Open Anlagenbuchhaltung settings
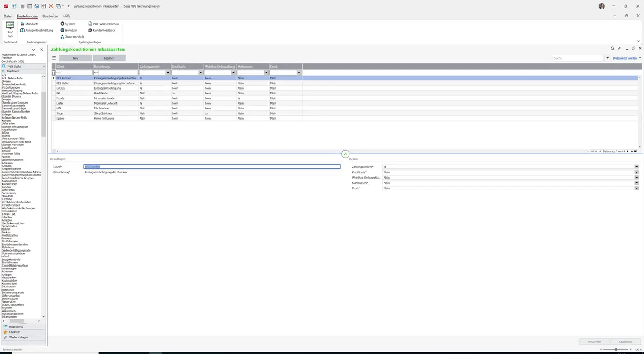Image resolution: width=644 pixels, height=354 pixels. pos(36,30)
